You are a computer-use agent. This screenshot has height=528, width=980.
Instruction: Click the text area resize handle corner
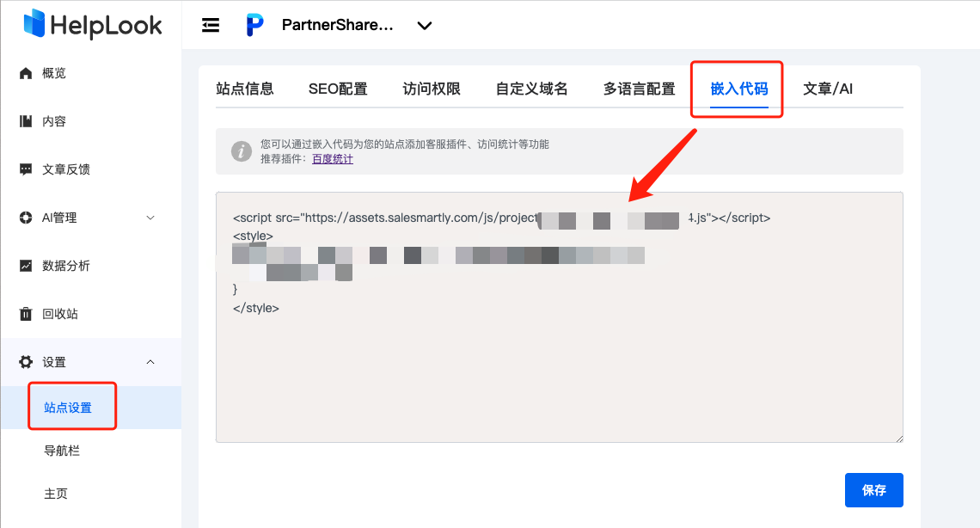[898, 438]
